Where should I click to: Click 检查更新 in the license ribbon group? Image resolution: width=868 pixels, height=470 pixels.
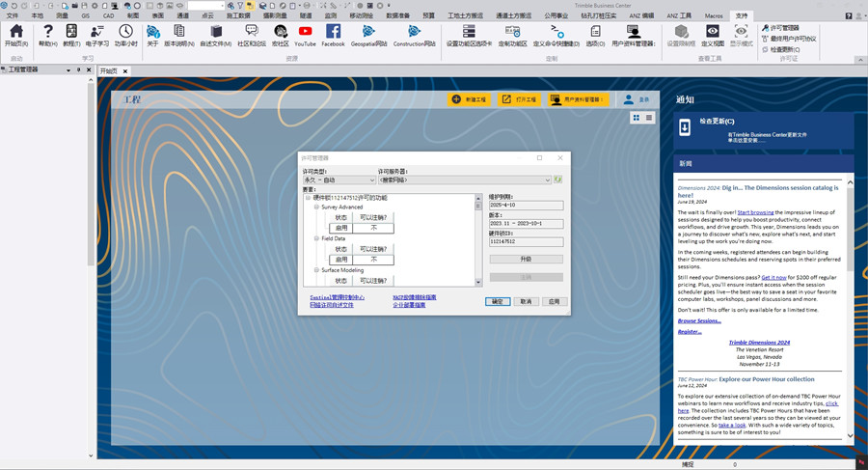[x=780, y=49]
